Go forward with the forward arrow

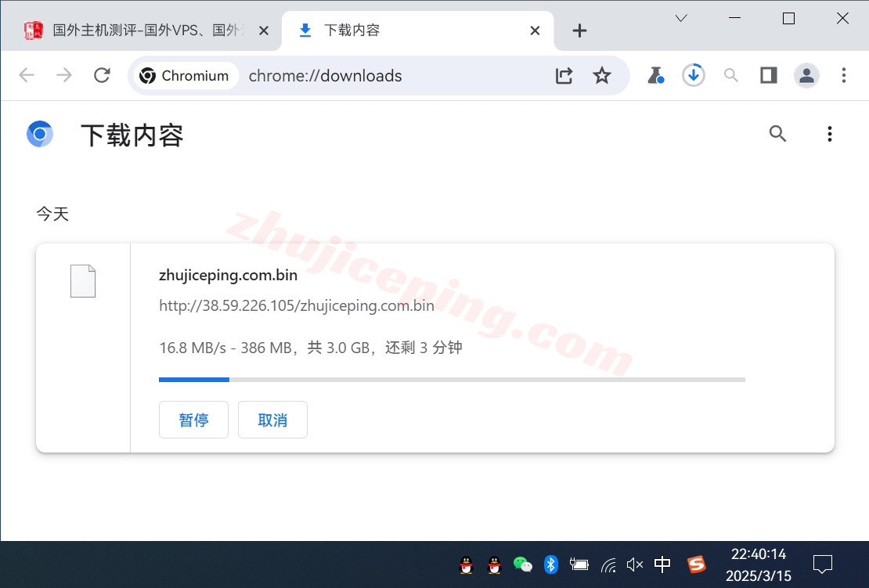pos(64,75)
